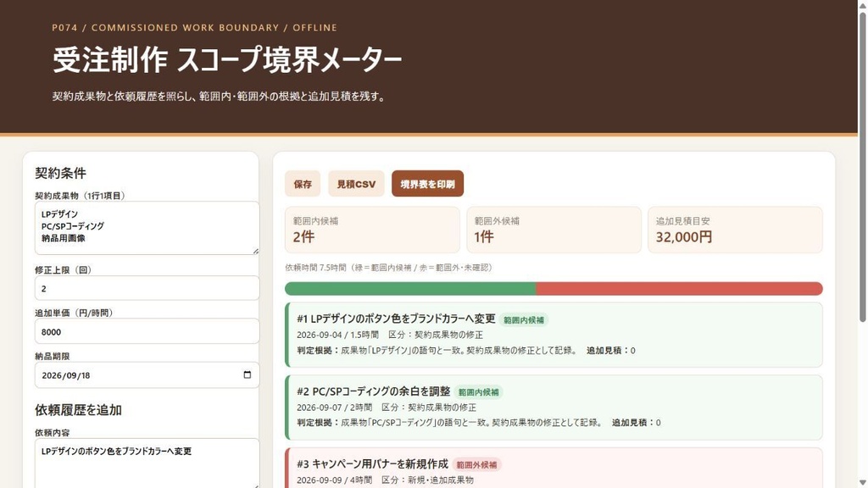Open request #3 キャンペーン用バナーを新規作成 title
The height and width of the screenshot is (488, 868).
[x=373, y=463]
